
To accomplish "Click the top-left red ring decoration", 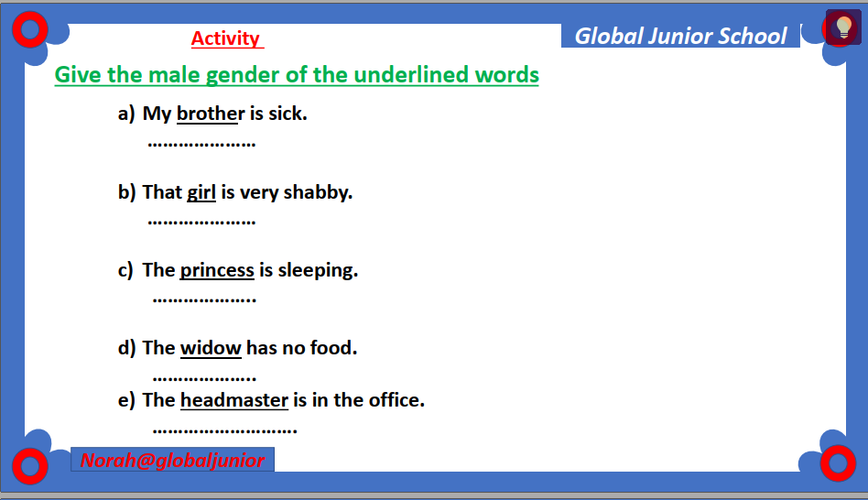I will point(30,30).
